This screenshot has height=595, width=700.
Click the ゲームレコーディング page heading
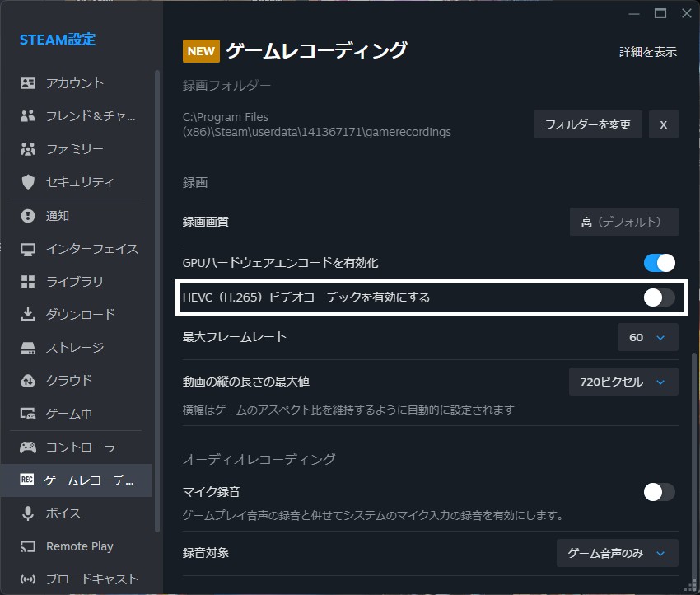pyautogui.click(x=316, y=50)
